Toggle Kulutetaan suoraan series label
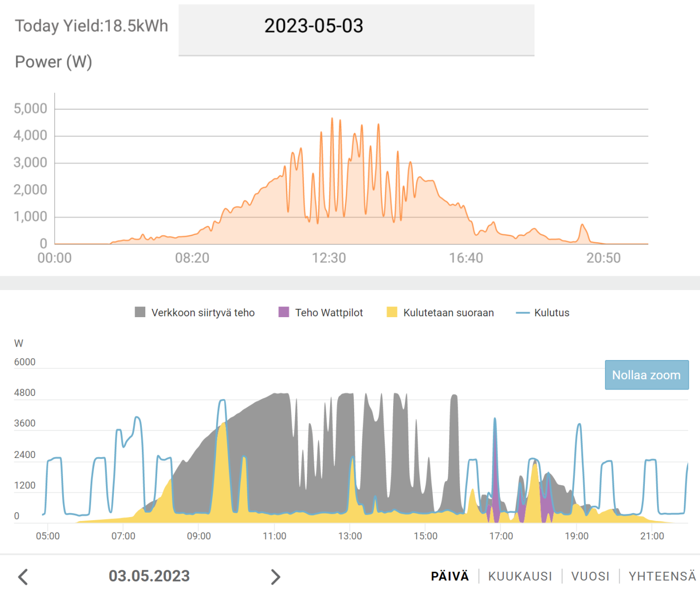 [x=448, y=313]
